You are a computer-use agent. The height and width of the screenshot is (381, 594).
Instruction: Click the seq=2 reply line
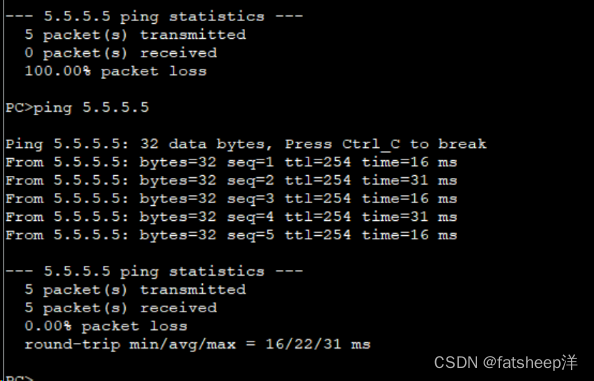[231, 180]
